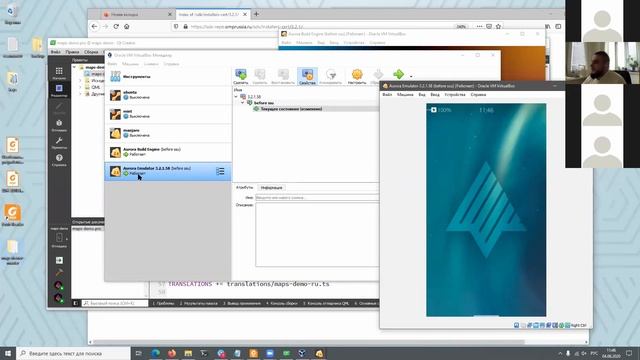
Task: Click the browser Reload button
Action: point(116,26)
